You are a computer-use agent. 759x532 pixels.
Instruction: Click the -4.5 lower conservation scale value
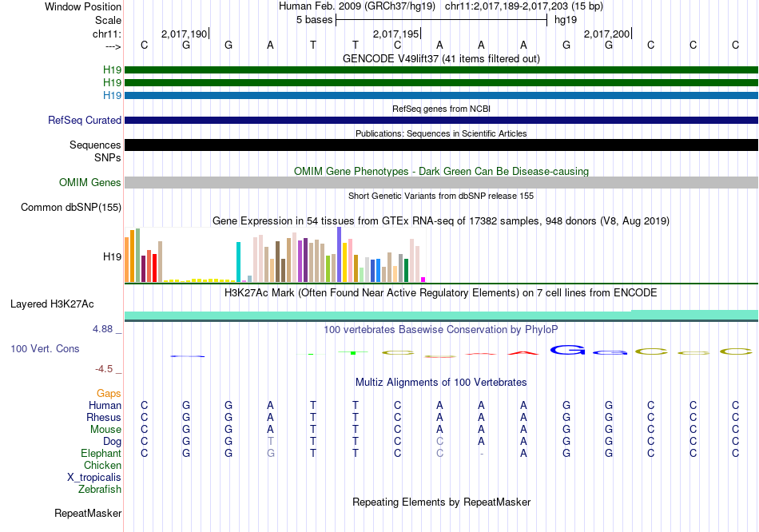coord(104,369)
